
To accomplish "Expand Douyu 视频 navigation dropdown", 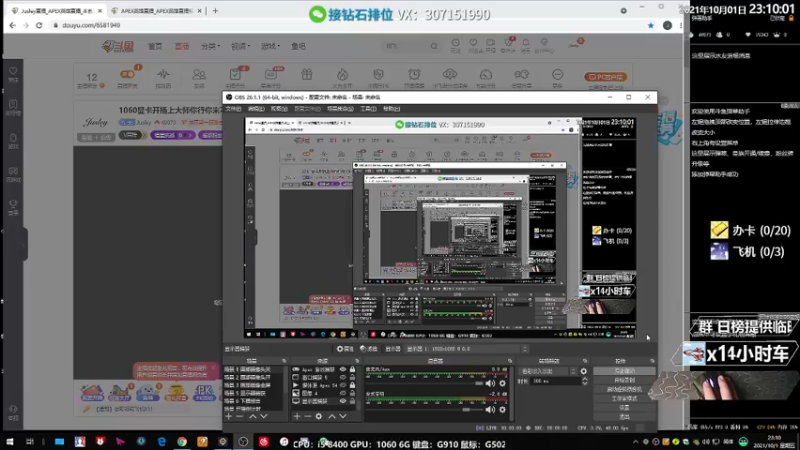I will 240,46.
